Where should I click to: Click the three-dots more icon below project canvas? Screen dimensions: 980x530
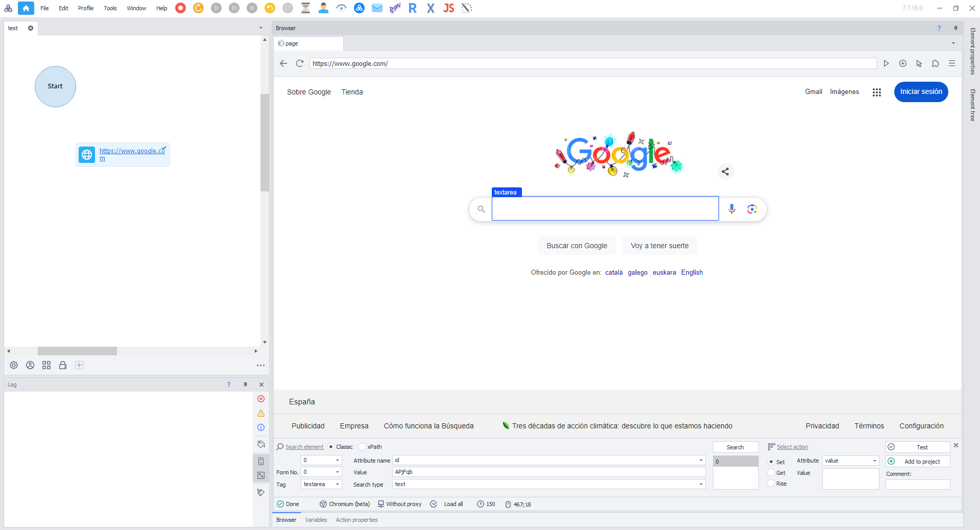click(x=260, y=365)
